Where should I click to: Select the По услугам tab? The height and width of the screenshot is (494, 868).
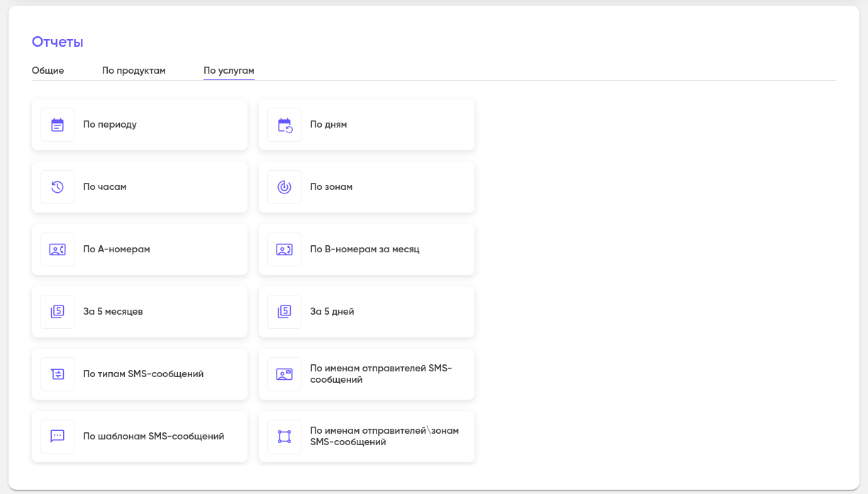[x=228, y=71]
